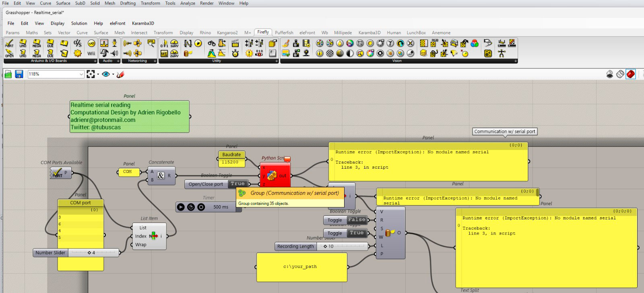644x293 pixels.
Task: Click the Timer record circle button
Action: (x=201, y=207)
